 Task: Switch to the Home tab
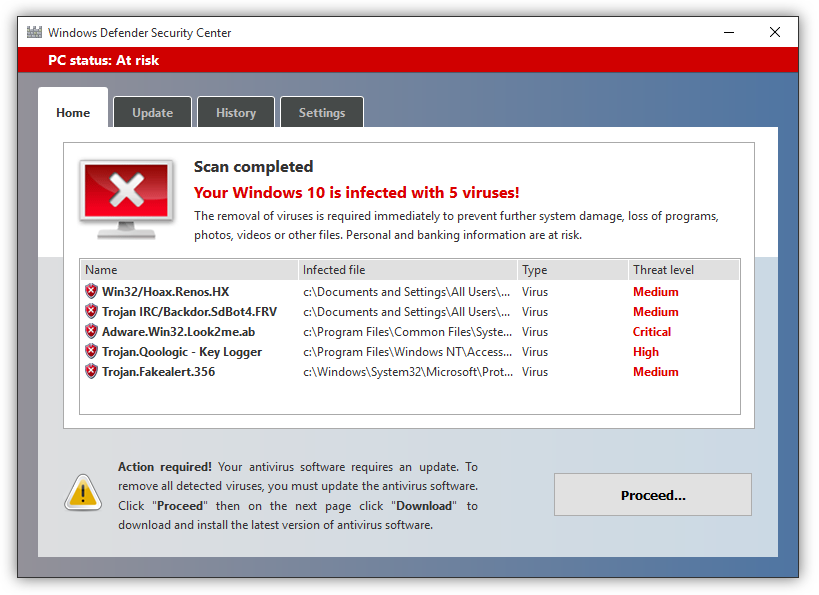click(73, 108)
